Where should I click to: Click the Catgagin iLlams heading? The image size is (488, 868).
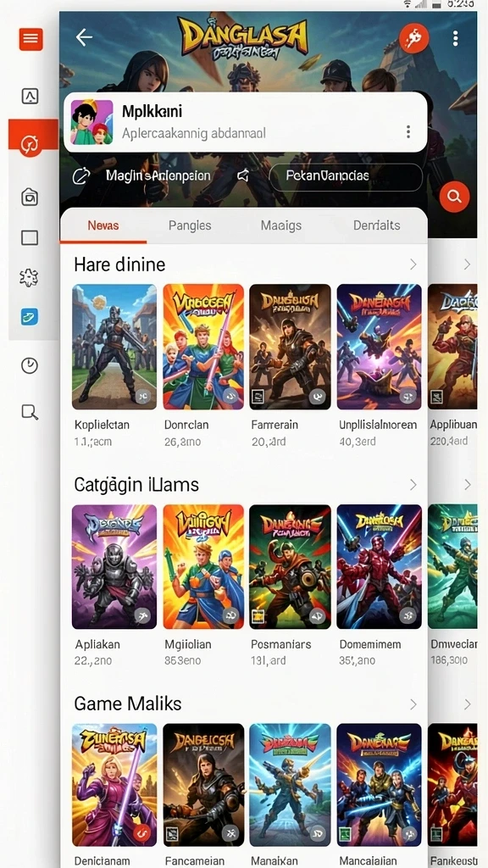click(x=136, y=485)
